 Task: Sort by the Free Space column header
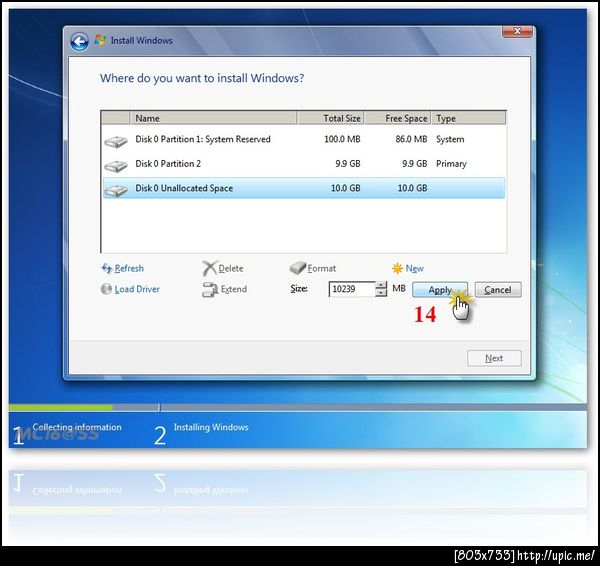[x=398, y=118]
